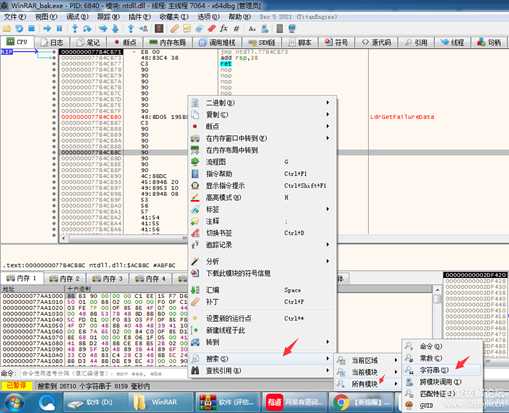509x413 pixels.
Task: Click the fx functions toolbar icon
Action: 224,29
